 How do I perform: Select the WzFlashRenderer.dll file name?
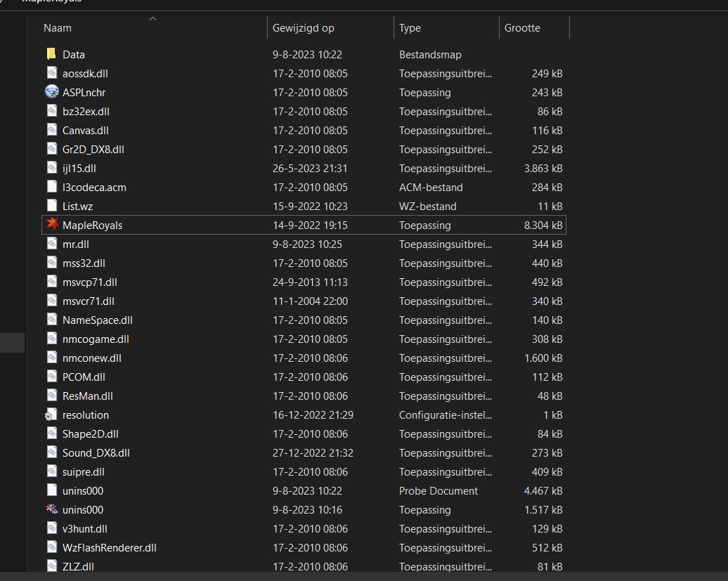(109, 547)
